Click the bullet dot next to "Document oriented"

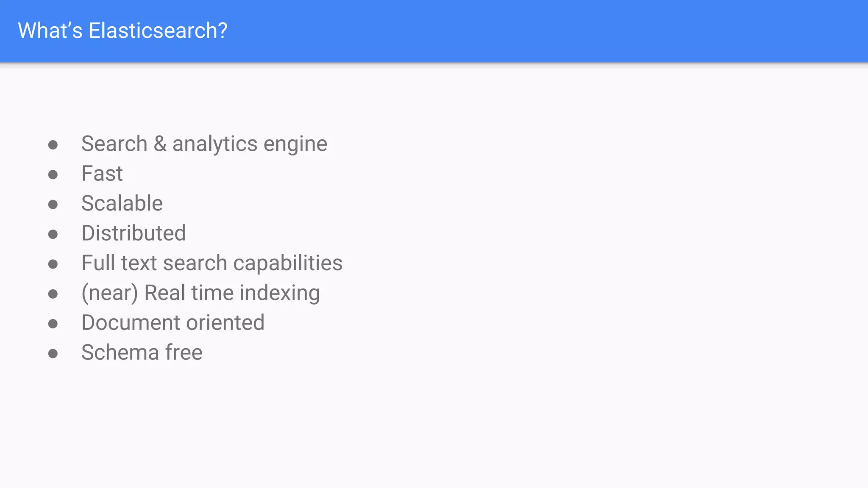[53, 324]
